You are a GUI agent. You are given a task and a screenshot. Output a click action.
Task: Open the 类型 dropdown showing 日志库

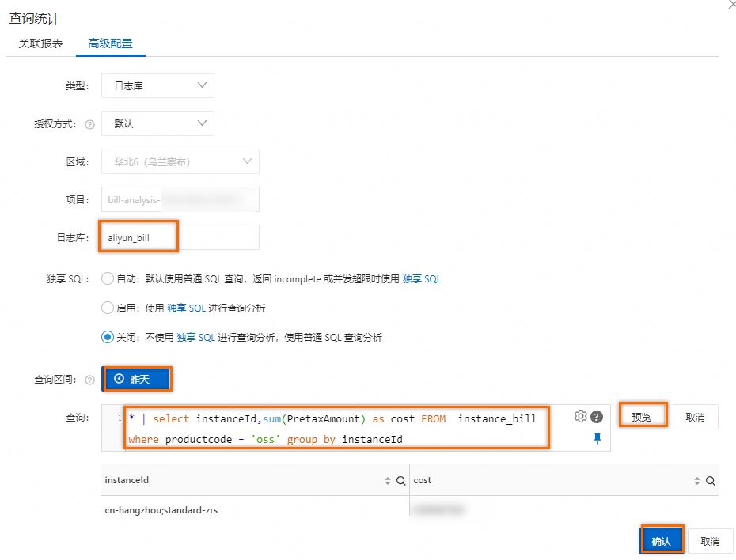157,85
